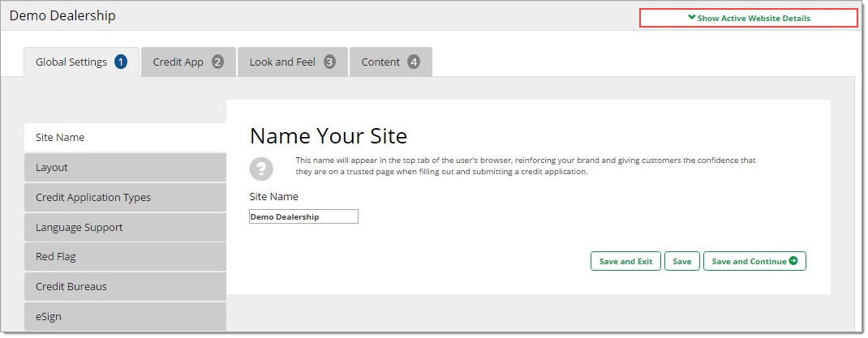Go to the Look and Feel tab
This screenshot has width=868, height=338.
point(282,62)
